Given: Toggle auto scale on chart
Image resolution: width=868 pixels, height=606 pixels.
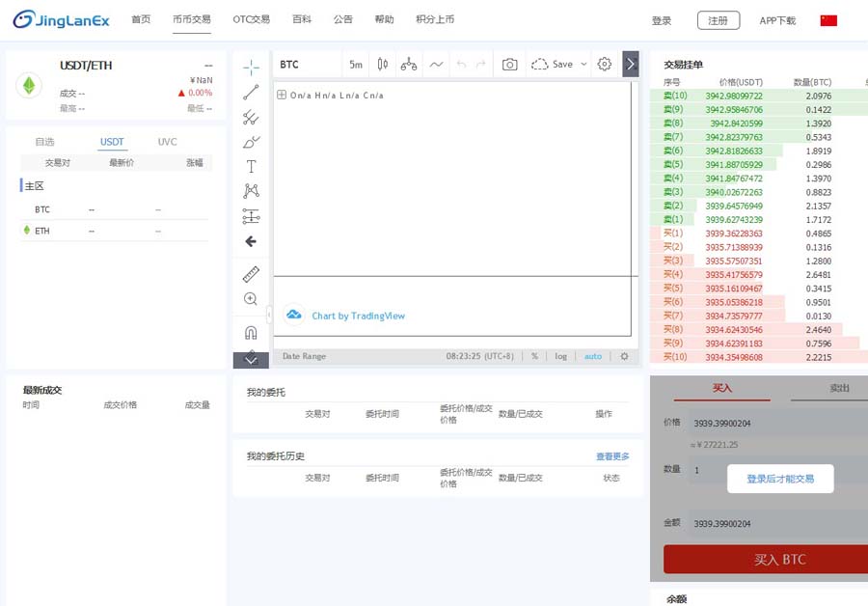Looking at the screenshot, I should tap(592, 356).
